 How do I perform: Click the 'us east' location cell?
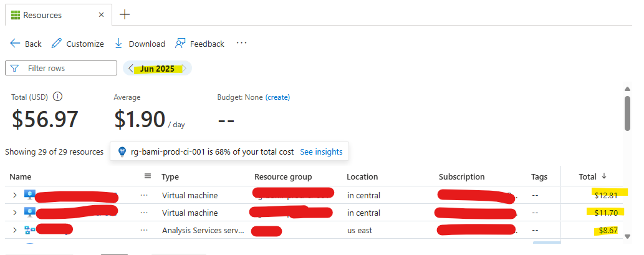click(360, 230)
